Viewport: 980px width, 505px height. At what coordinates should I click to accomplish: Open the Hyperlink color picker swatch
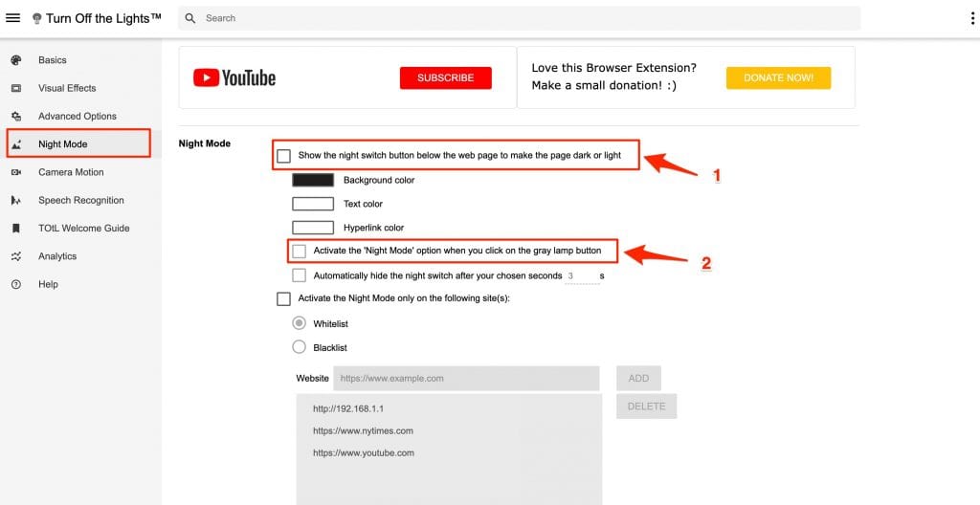[313, 228]
